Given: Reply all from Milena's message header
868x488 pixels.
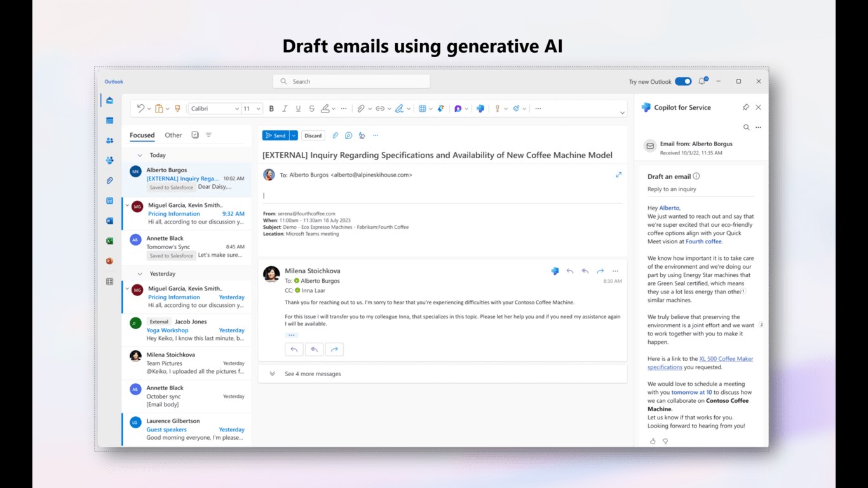Looking at the screenshot, I should point(585,271).
